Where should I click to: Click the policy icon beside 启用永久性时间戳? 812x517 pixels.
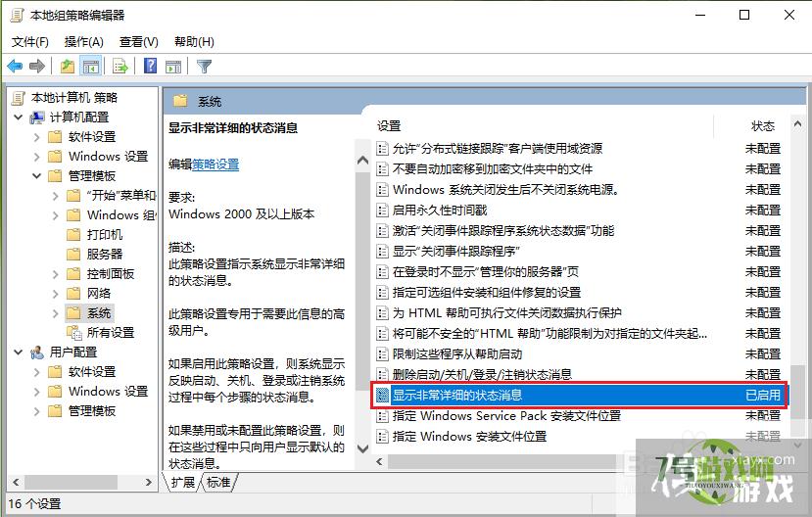coord(382,211)
